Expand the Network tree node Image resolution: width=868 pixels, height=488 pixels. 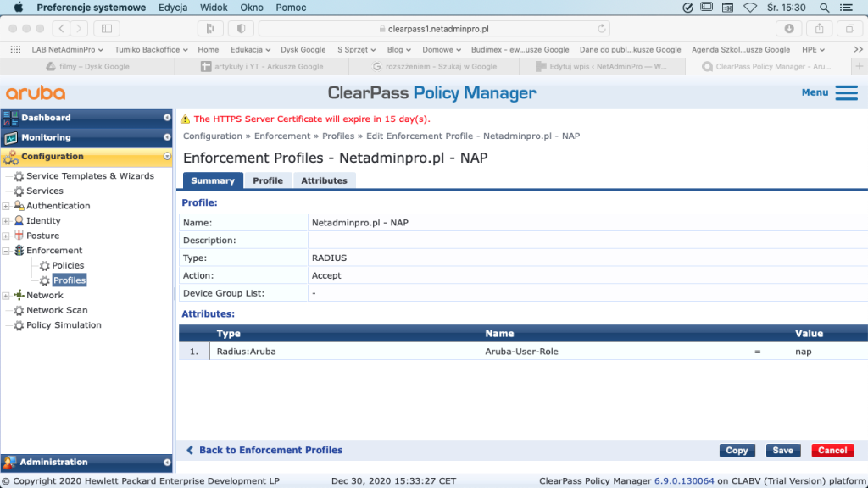pos(6,296)
